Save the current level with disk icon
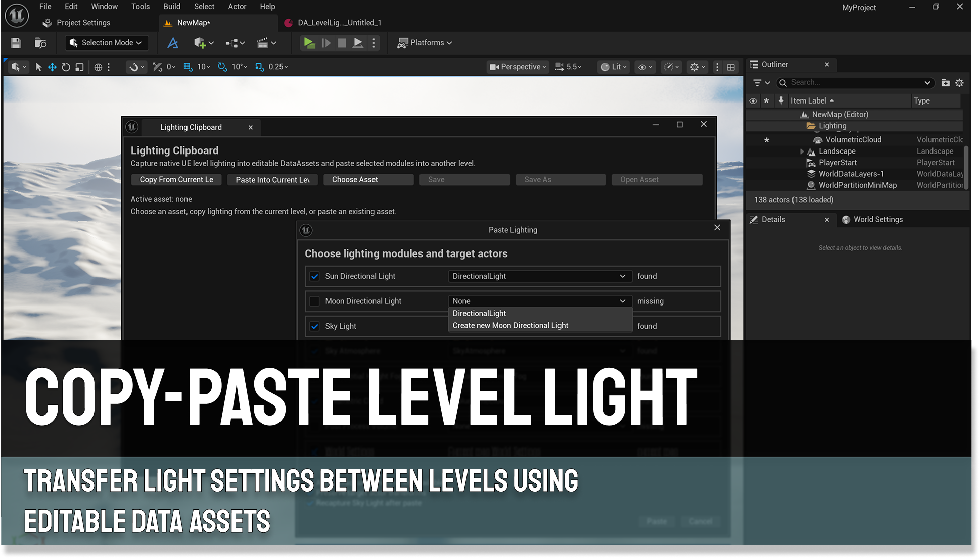This screenshot has width=980, height=559. click(x=16, y=43)
